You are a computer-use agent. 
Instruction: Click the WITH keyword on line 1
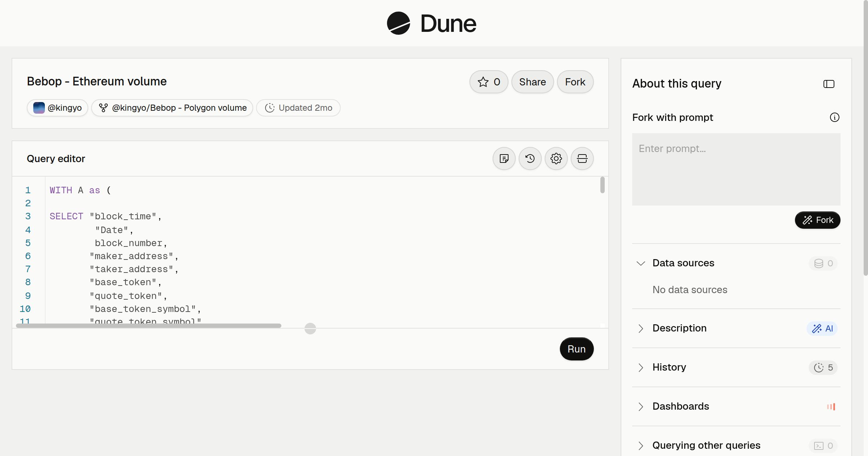[61, 190]
